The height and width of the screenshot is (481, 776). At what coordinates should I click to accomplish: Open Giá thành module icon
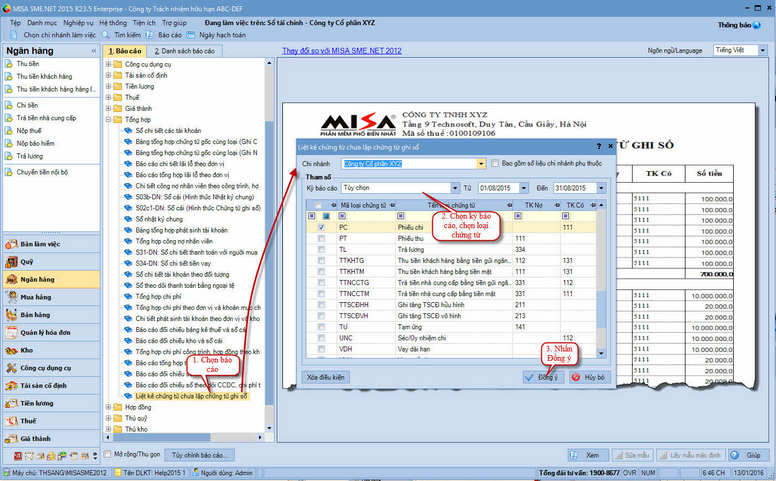[x=11, y=438]
